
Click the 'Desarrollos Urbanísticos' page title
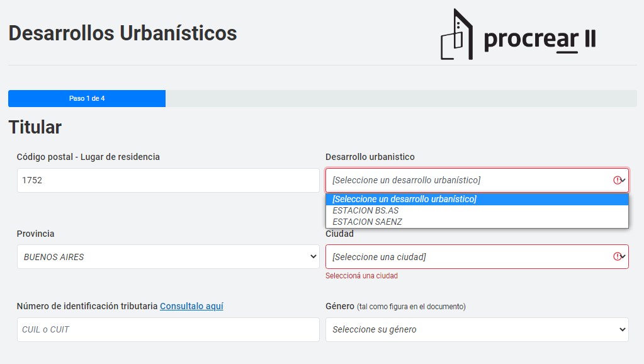[123, 33]
